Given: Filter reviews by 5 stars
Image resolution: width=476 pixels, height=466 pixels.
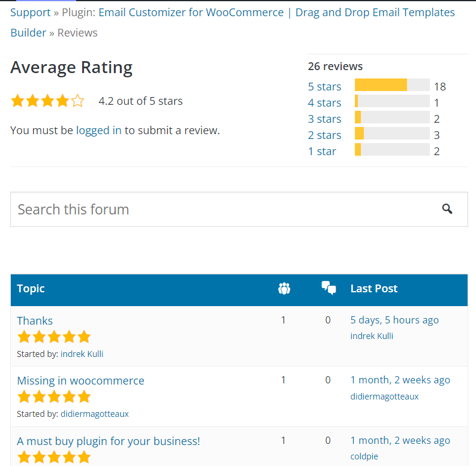Looking at the screenshot, I should tap(324, 87).
